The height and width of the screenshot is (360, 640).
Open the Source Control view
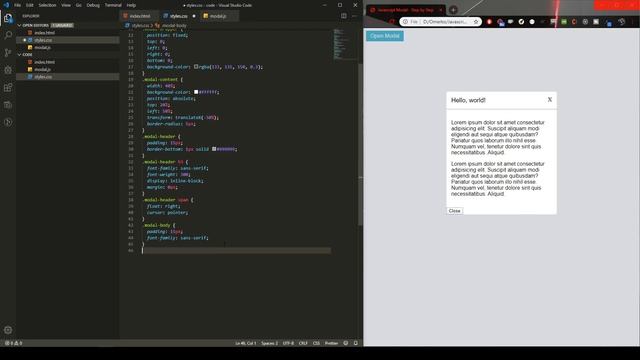(x=8, y=53)
